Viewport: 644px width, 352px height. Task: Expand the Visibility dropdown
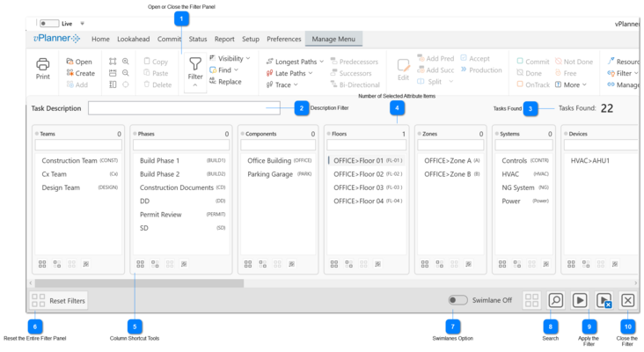[x=248, y=58]
